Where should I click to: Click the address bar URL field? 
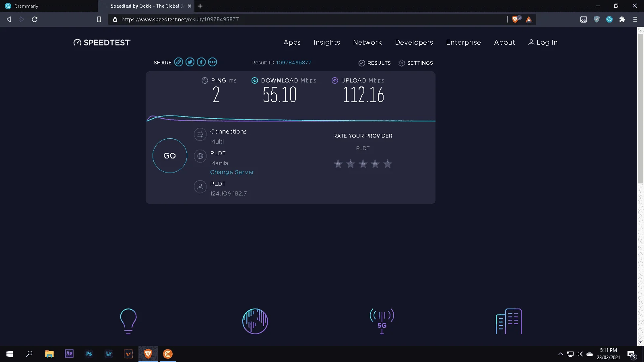[x=308, y=19]
